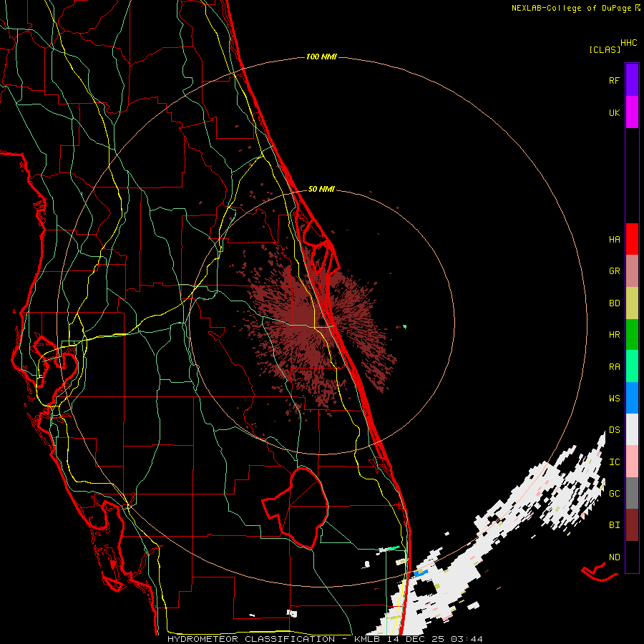Click the RF legend label
644x644 pixels.
pyautogui.click(x=614, y=80)
